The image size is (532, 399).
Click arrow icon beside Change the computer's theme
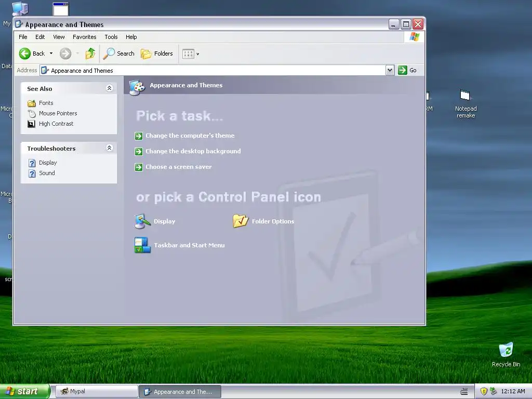(138, 136)
